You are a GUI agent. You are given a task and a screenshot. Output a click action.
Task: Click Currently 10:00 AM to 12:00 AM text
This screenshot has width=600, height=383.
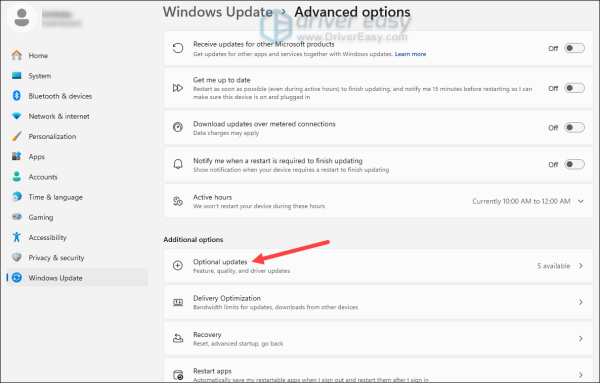(x=521, y=201)
